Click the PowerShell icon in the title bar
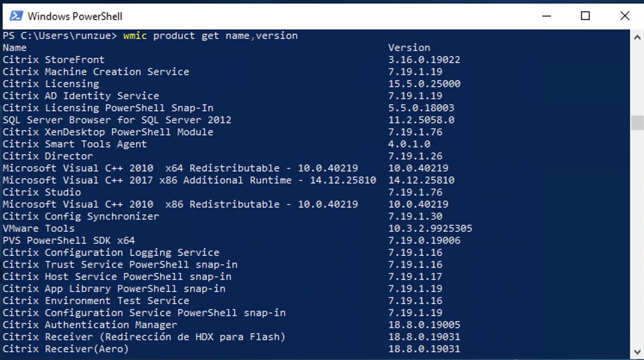The image size is (644, 360). 16,16
